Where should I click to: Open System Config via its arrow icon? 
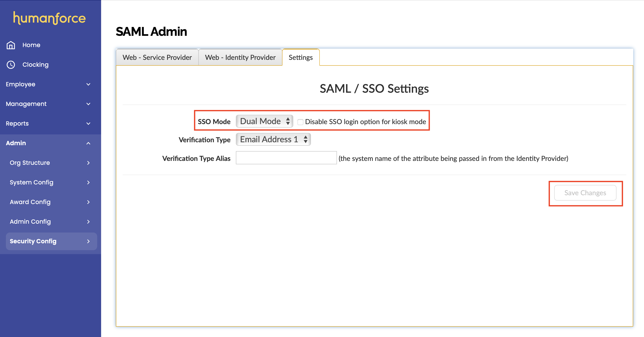click(88, 182)
